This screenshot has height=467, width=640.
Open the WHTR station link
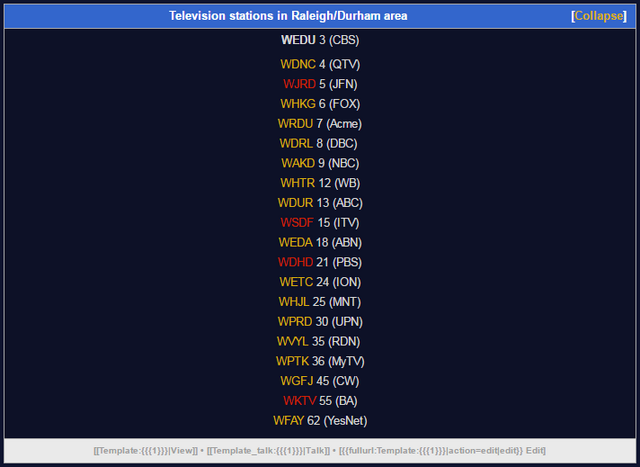click(x=298, y=183)
